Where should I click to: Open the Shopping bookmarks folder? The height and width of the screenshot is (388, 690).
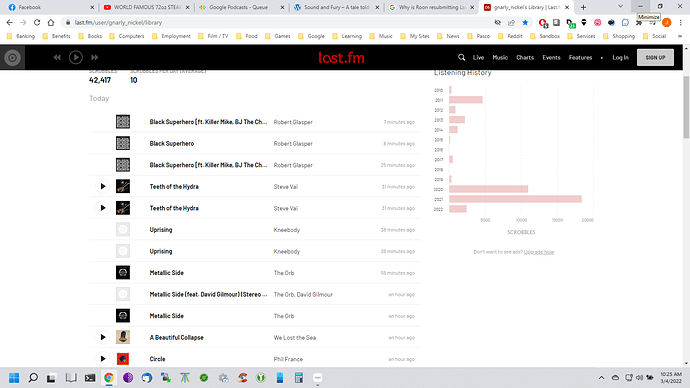619,36
